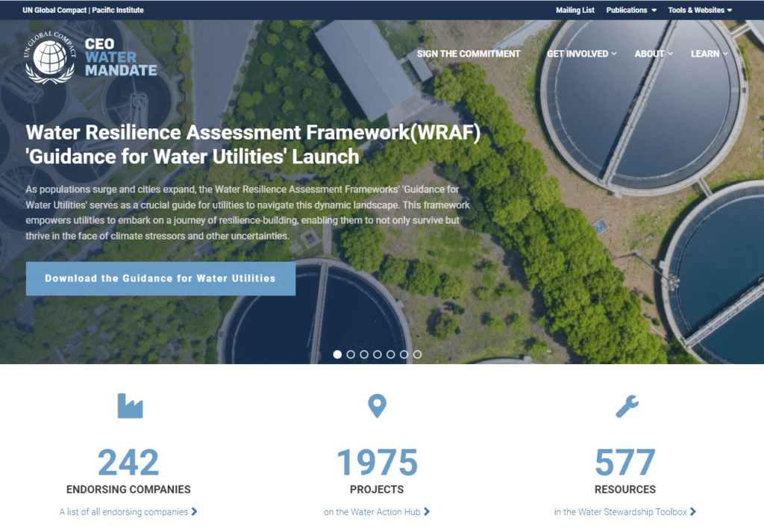This screenshot has width=764, height=532.
Task: Click the RESOURCES label
Action: pos(625,489)
